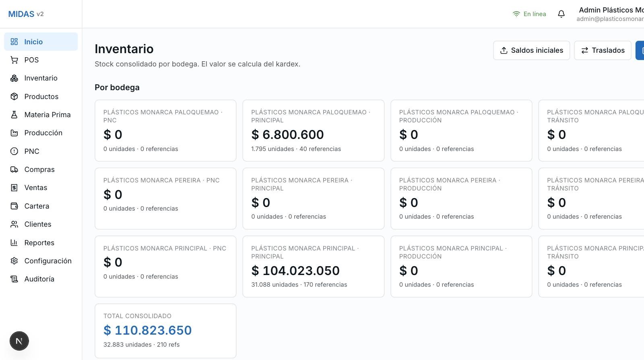Click the "PLÁSTICOS MONARCA PALOQUEMAO · PRODUCCIÓN" label

459,116
